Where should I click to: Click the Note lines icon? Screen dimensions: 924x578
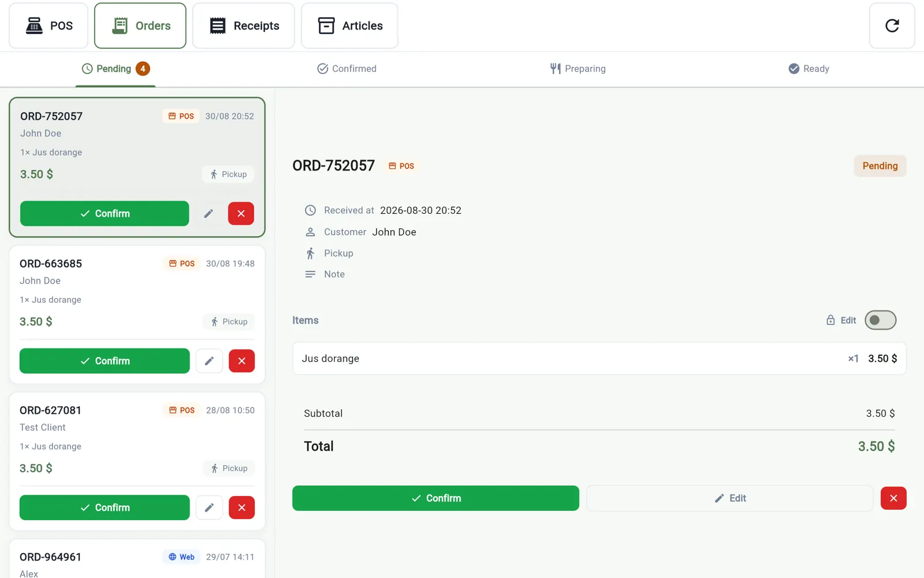(x=310, y=274)
